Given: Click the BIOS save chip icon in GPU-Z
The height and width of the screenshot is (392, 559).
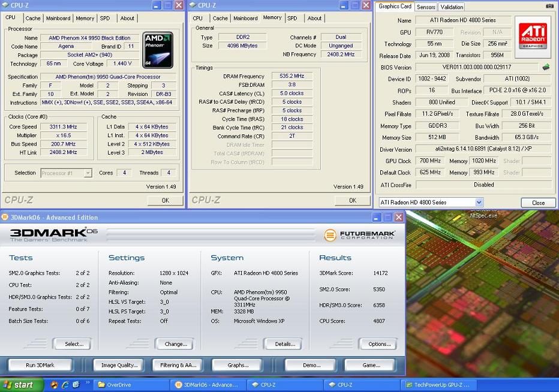Looking at the screenshot, I should pyautogui.click(x=545, y=67).
